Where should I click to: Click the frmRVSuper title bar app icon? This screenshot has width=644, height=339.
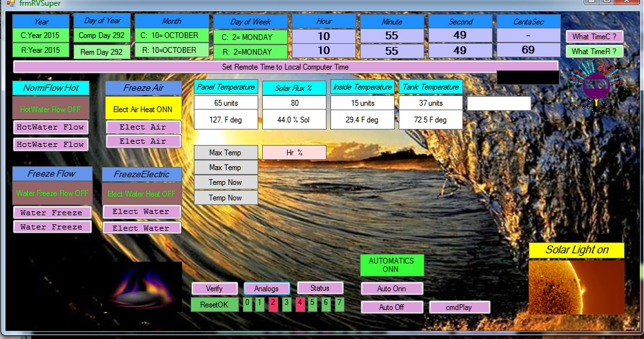coord(10,3)
